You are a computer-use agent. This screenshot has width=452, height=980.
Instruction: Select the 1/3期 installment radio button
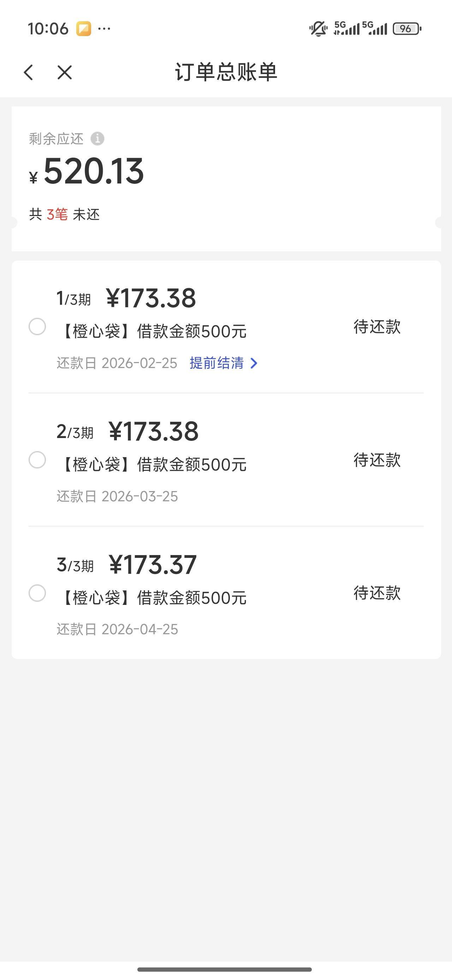pos(37,326)
